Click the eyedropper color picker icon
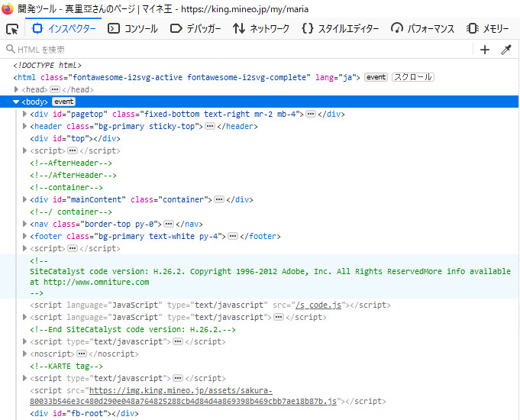520x420 pixels. click(x=505, y=50)
